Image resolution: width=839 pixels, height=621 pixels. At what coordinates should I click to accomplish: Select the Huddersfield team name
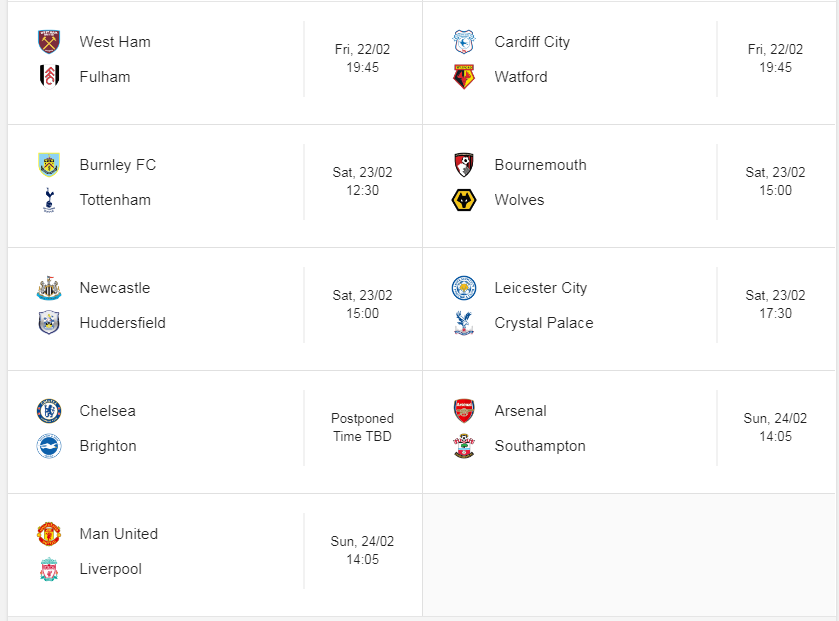coord(123,323)
